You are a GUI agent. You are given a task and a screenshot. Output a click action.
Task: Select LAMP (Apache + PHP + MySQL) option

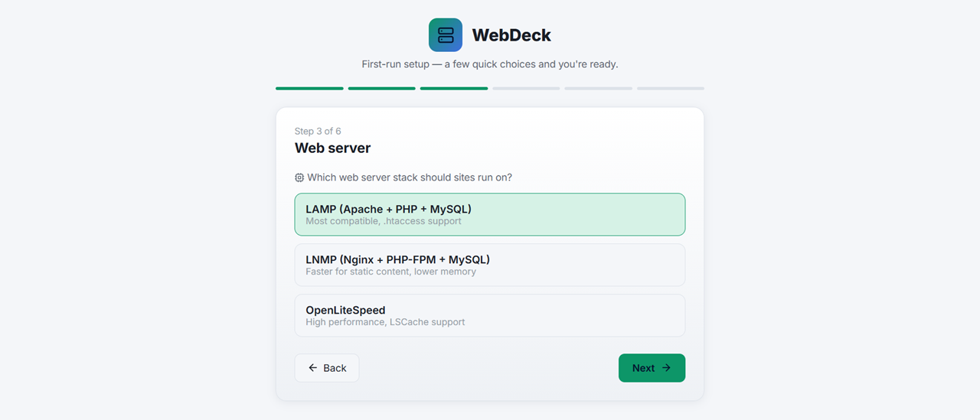[490, 214]
